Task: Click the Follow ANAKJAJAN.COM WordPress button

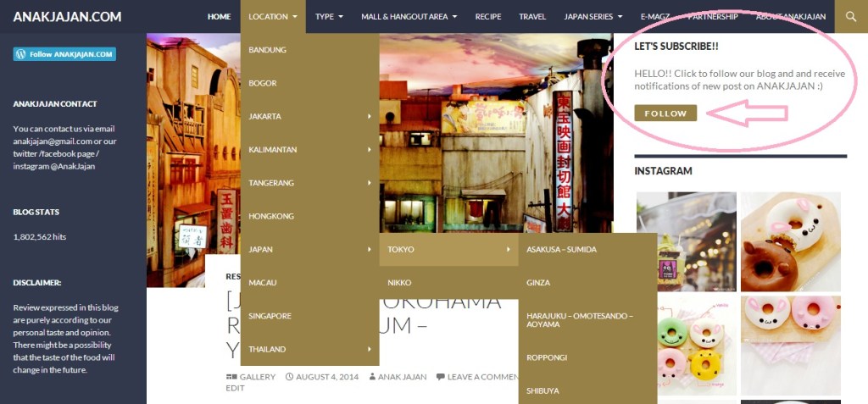Action: coord(64,54)
